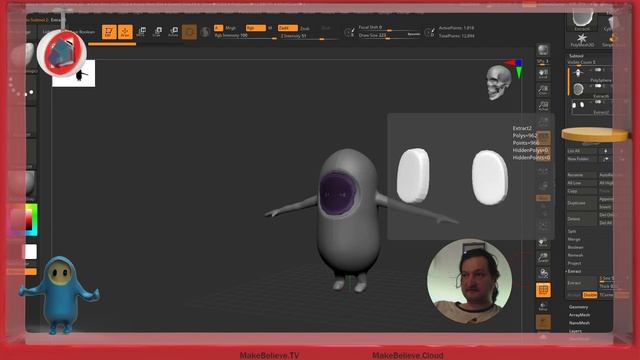Viewport: 640px width, 360px height.
Task: Click the Rotate view icon in right shelf
Action: (x=543, y=273)
